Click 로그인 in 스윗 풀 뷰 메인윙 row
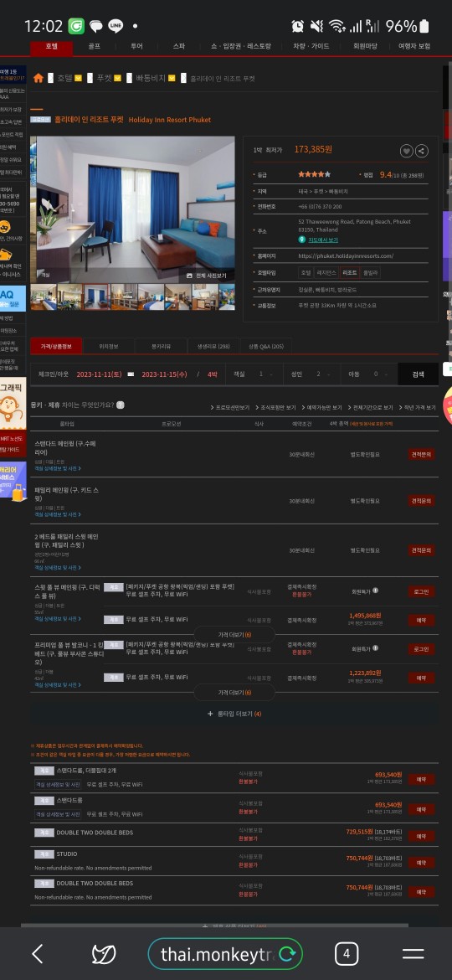The image size is (452, 980). pos(421,591)
